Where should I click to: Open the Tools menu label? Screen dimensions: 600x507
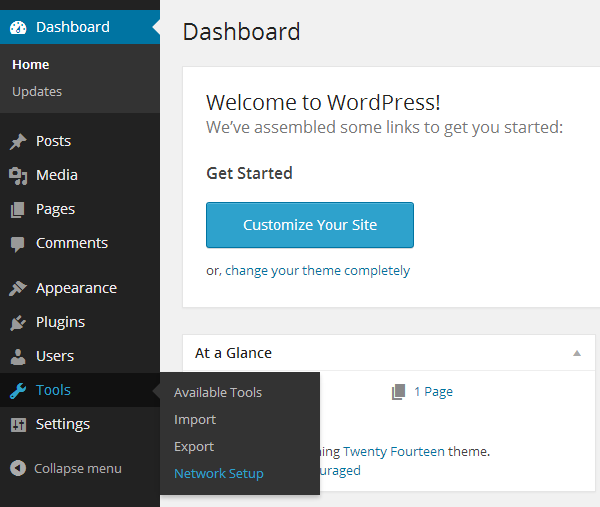pos(53,390)
